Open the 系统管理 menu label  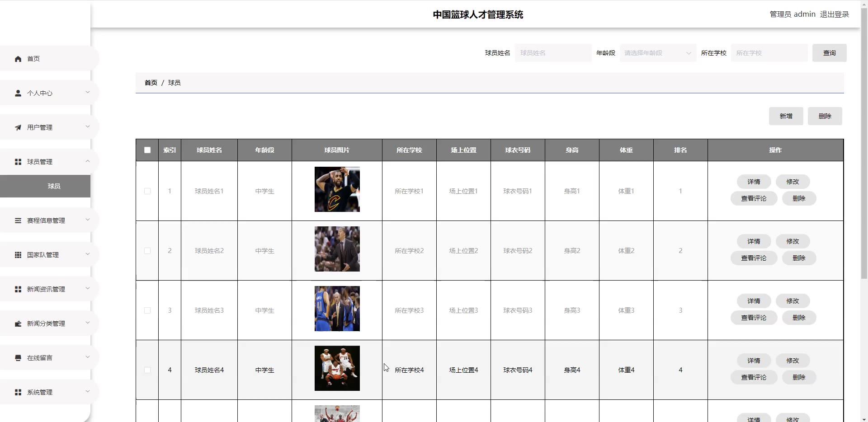click(40, 392)
